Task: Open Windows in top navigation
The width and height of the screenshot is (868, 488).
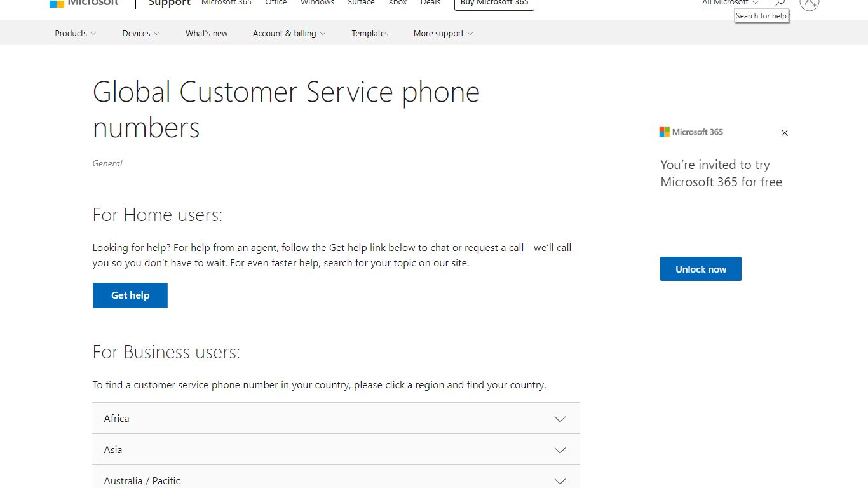Action: click(317, 3)
